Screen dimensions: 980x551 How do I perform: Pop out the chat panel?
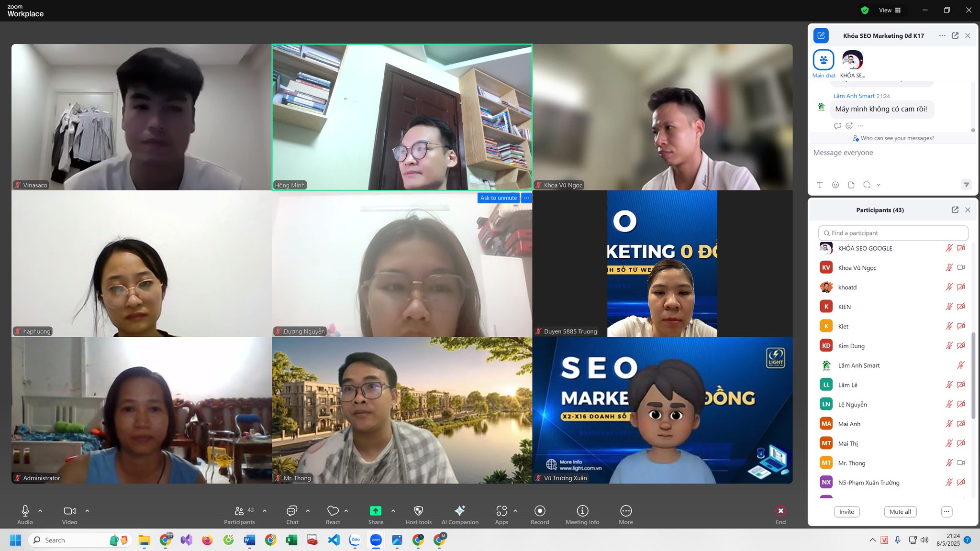(955, 35)
